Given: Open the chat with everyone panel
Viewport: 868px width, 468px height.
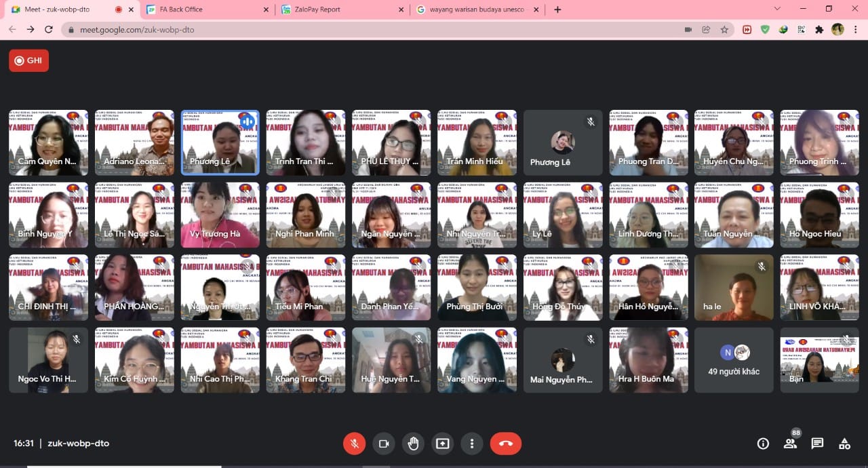Looking at the screenshot, I should (x=817, y=444).
